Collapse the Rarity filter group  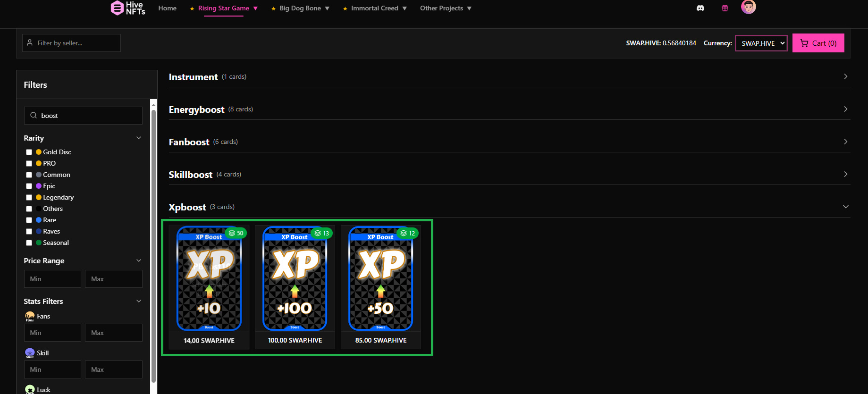coord(139,138)
